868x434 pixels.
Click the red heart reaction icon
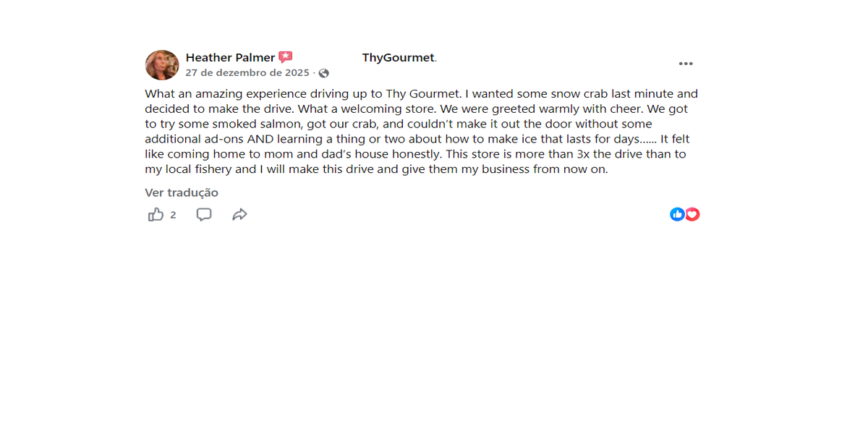click(x=692, y=214)
